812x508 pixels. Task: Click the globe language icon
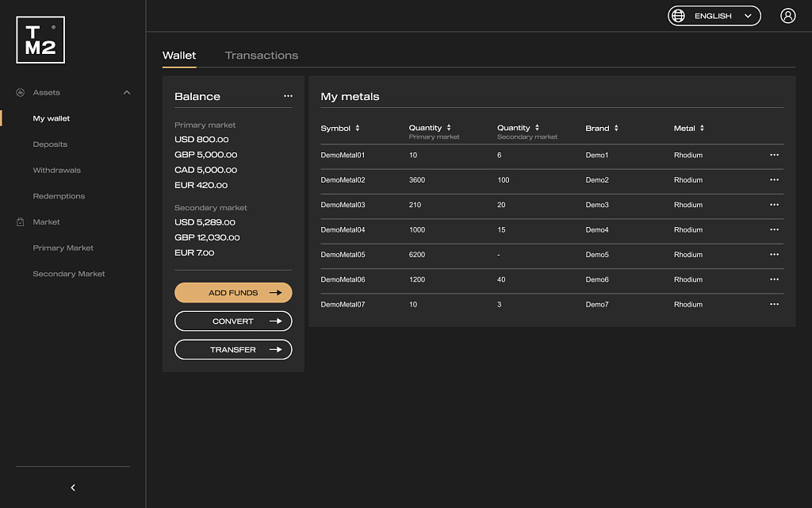[x=678, y=16]
